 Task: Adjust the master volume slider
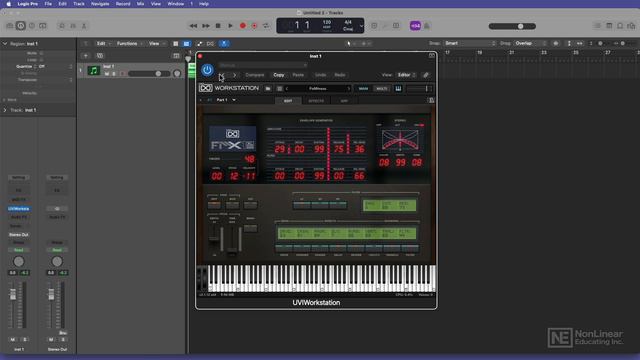512,26
